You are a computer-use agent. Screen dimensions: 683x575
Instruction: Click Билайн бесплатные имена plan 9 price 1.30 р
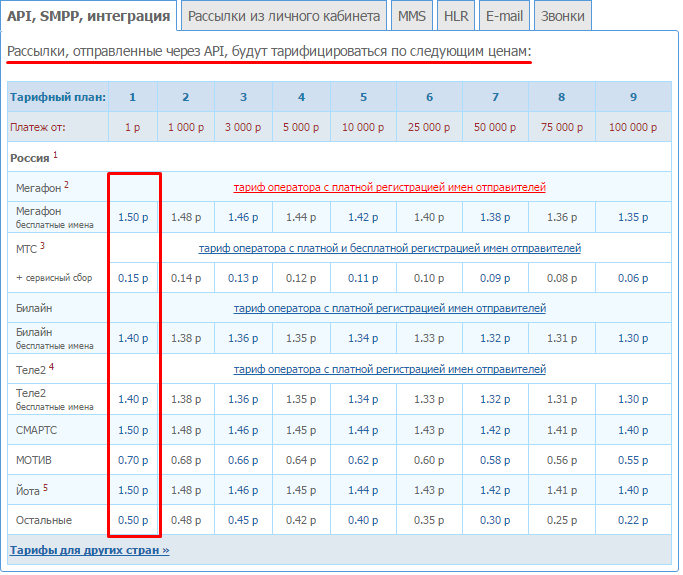pyautogui.click(x=633, y=338)
